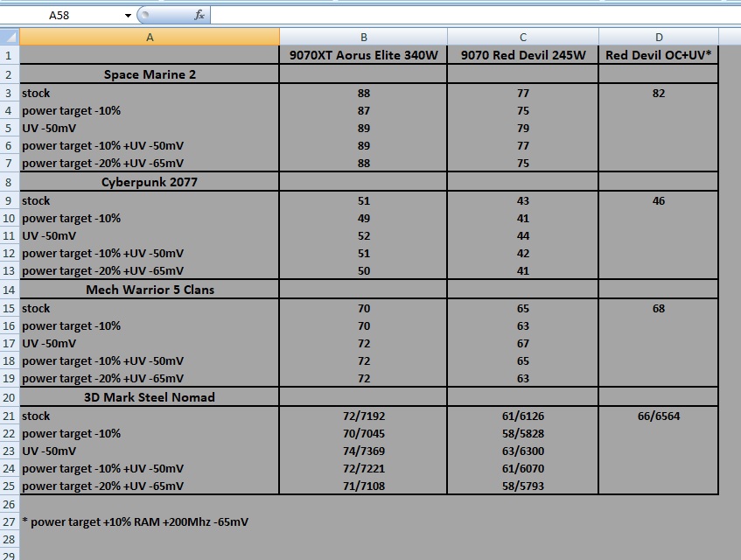The image size is (741, 560).
Task: Click footnote '* power target +10% RAM +200Mhz -65mV'
Action: point(135,522)
